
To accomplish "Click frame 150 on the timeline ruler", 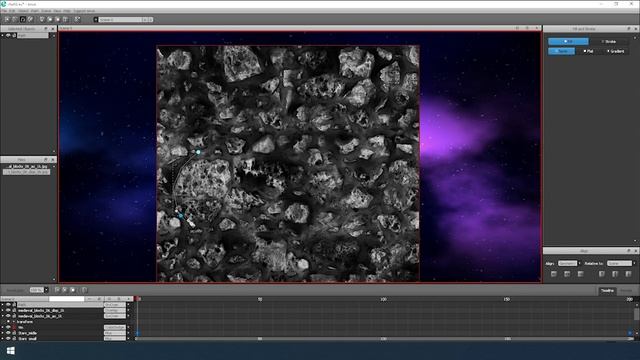I will (x=507, y=299).
